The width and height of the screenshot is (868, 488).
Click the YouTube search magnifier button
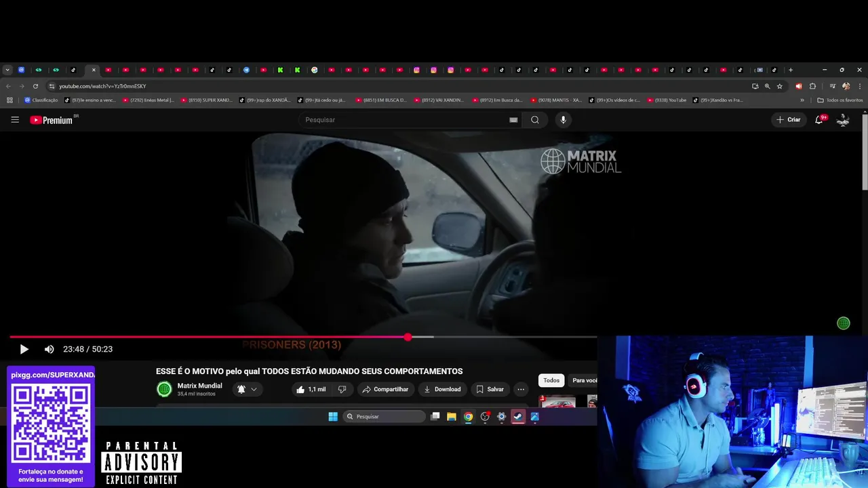pyautogui.click(x=535, y=120)
